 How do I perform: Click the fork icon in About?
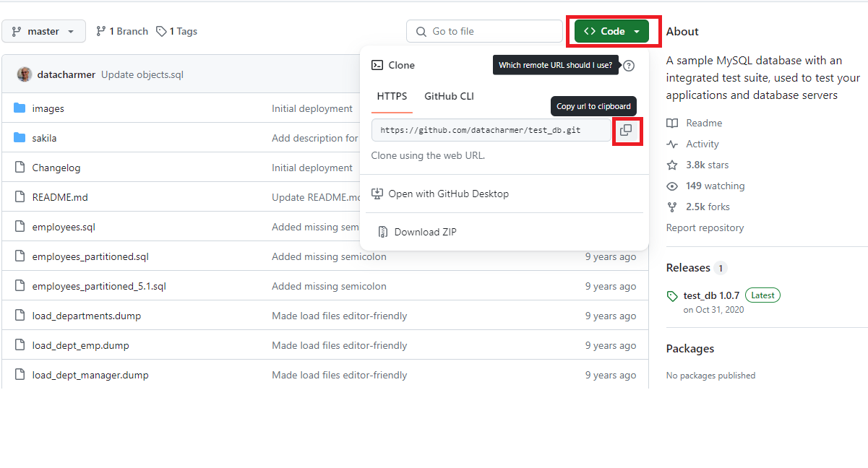click(x=672, y=207)
